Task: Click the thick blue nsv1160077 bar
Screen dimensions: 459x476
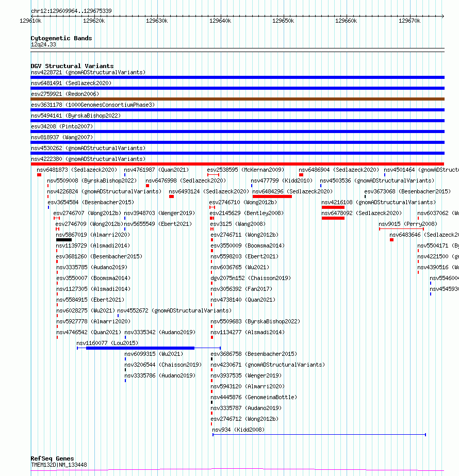Action: point(140,348)
